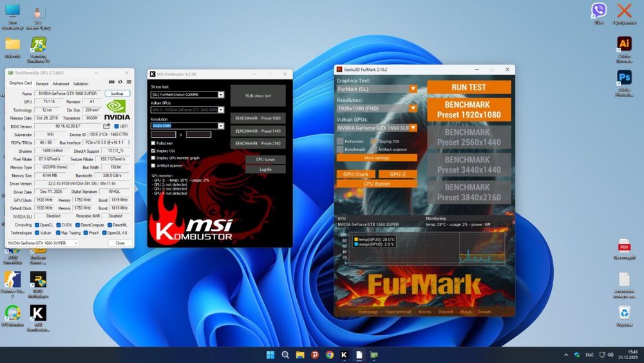Switch to the Validation tab in GPU-Z
The image size is (644, 363).
click(80, 83)
